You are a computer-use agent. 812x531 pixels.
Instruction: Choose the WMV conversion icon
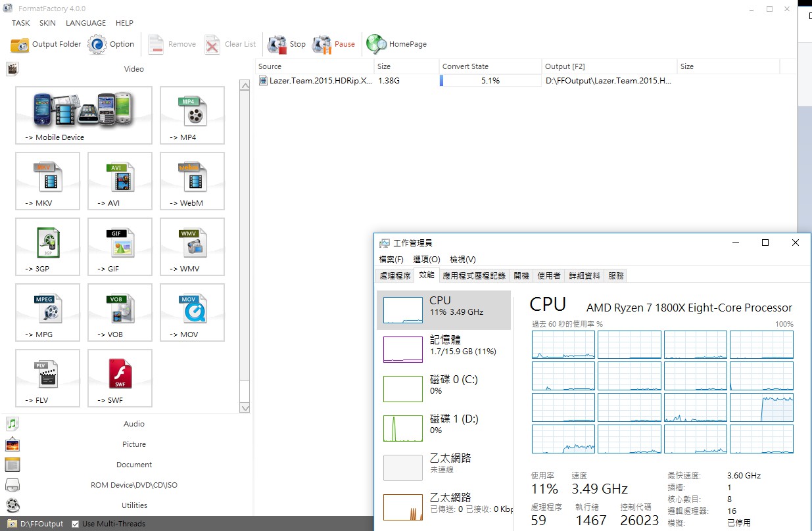(192, 246)
